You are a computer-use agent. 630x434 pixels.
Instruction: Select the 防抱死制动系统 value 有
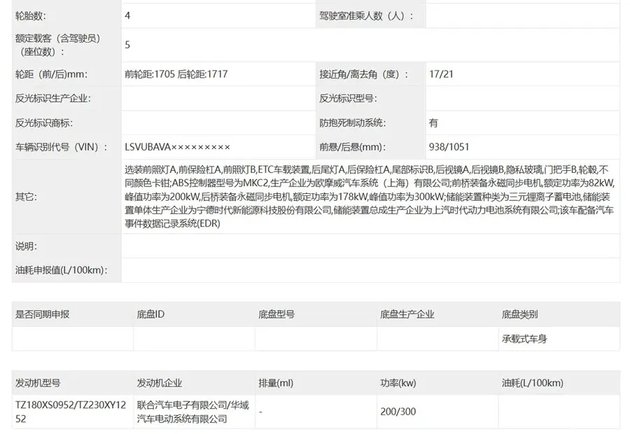[x=433, y=122]
